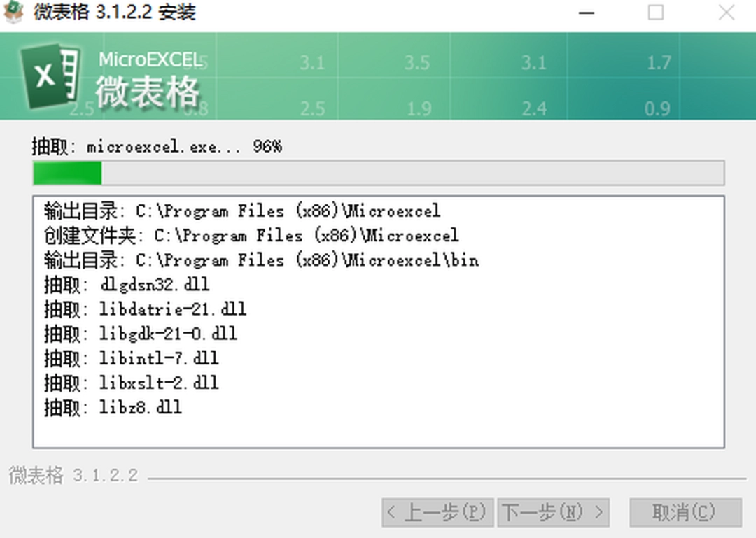Click the MicroEXCEL wordmark in the header

pyautogui.click(x=149, y=59)
